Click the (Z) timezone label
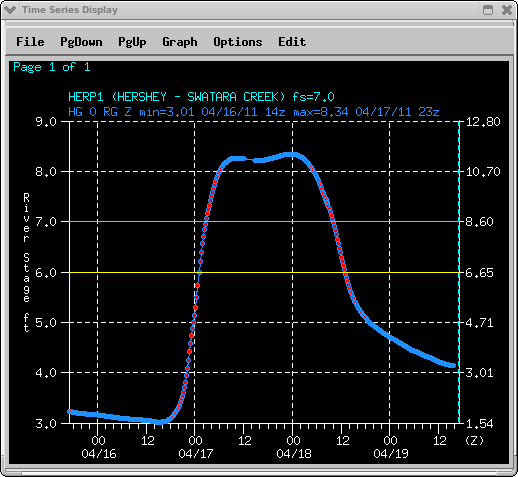 [x=474, y=441]
